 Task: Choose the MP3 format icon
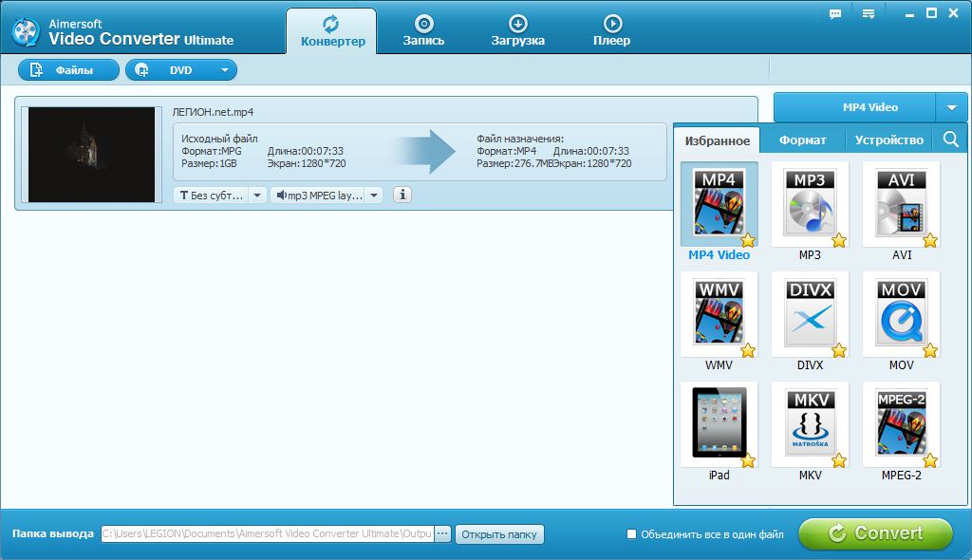coord(810,203)
